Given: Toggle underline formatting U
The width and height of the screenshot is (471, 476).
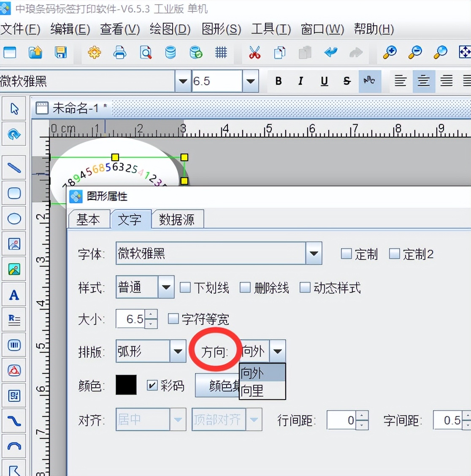Looking at the screenshot, I should 324,81.
